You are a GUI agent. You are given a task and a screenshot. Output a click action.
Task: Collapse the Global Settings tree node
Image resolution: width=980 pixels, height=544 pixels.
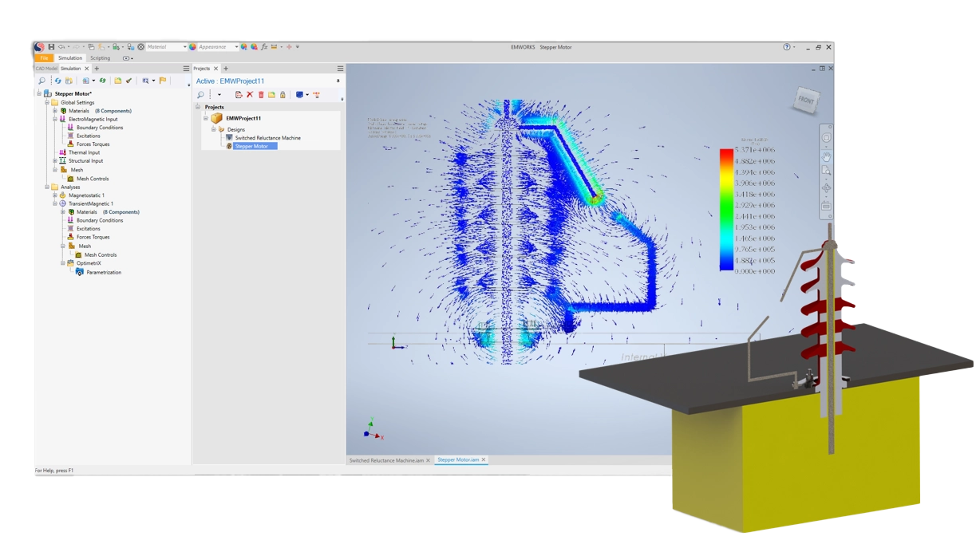46,102
